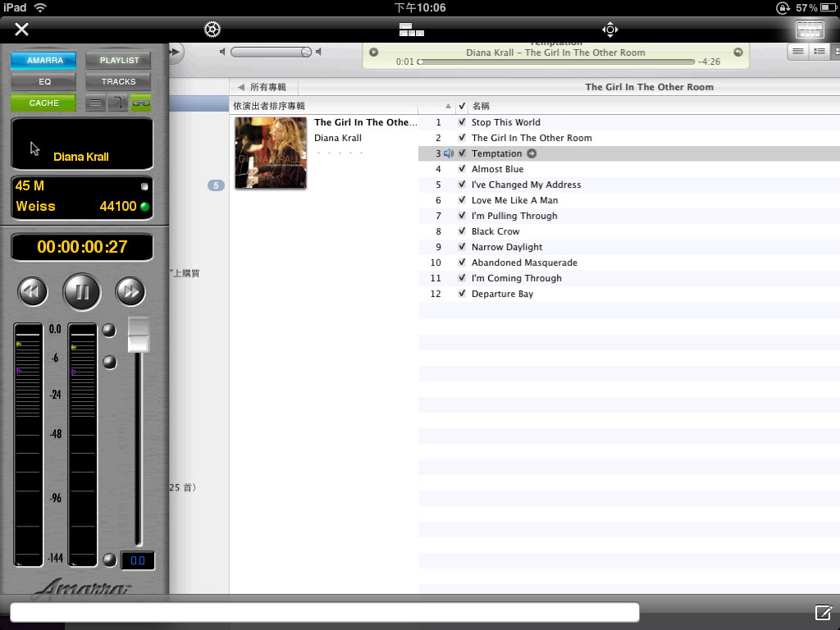Uncheck the Black Crow track checkbox

tap(462, 231)
